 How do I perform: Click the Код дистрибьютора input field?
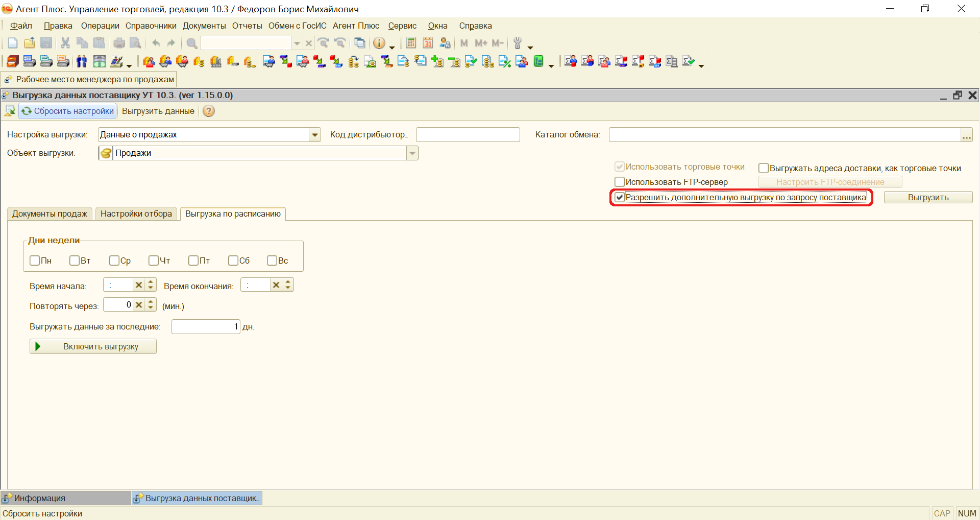click(x=468, y=135)
